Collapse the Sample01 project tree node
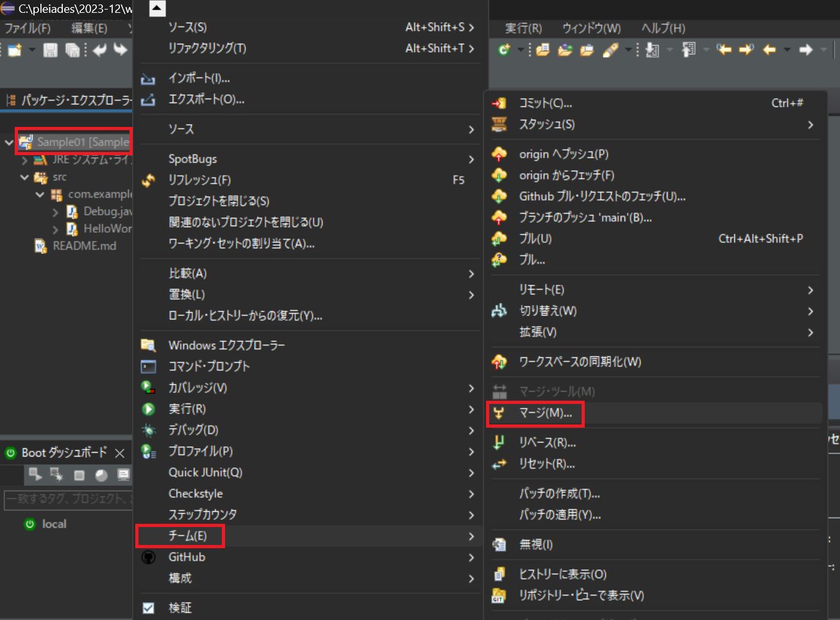This screenshot has height=620, width=840. pyautogui.click(x=9, y=142)
